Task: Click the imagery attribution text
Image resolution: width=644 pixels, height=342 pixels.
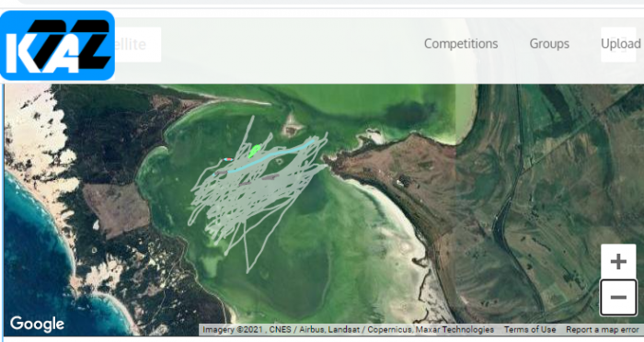Action: (x=348, y=329)
